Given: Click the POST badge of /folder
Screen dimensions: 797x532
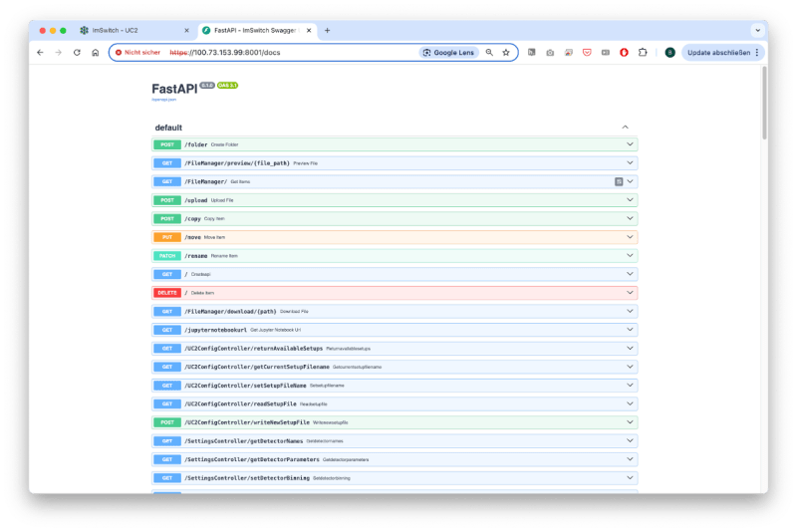Looking at the screenshot, I should (x=167, y=144).
